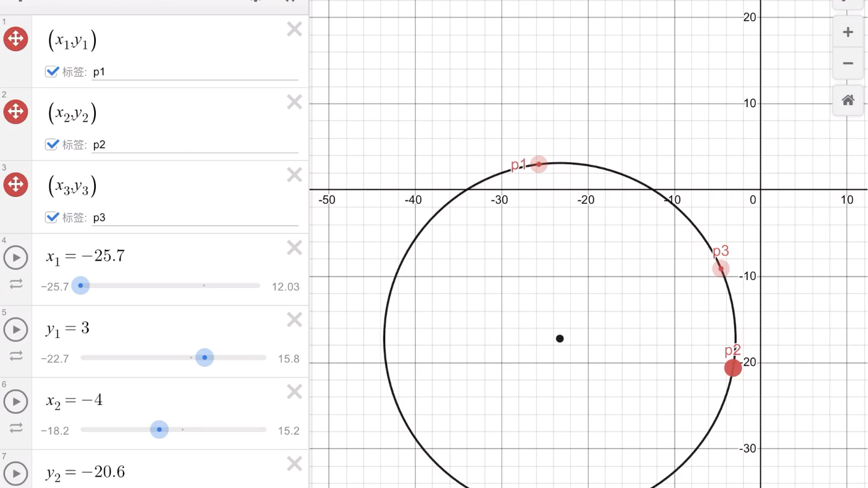The width and height of the screenshot is (868, 488).
Task: Zoom in on the graph
Action: click(848, 32)
